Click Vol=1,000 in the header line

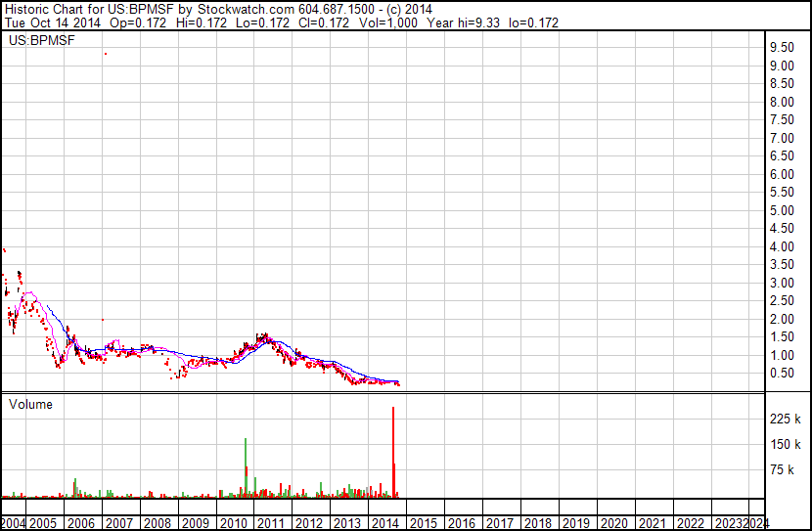tap(387, 22)
